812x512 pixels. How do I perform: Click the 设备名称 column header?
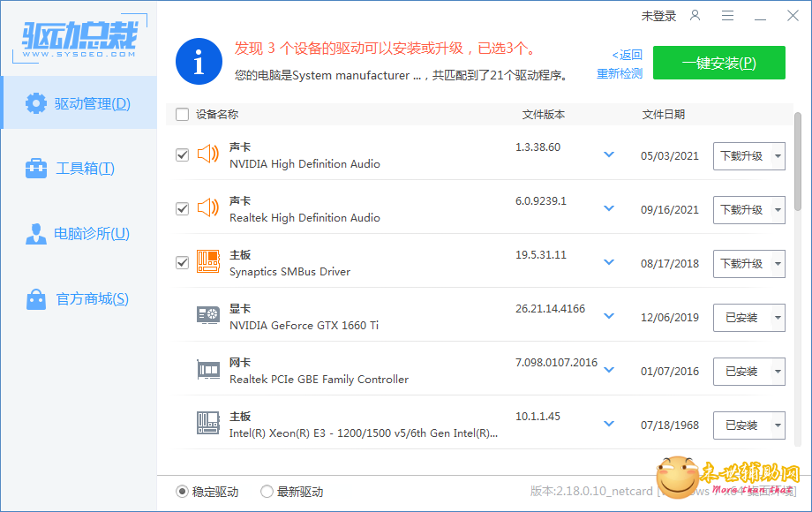pyautogui.click(x=217, y=115)
